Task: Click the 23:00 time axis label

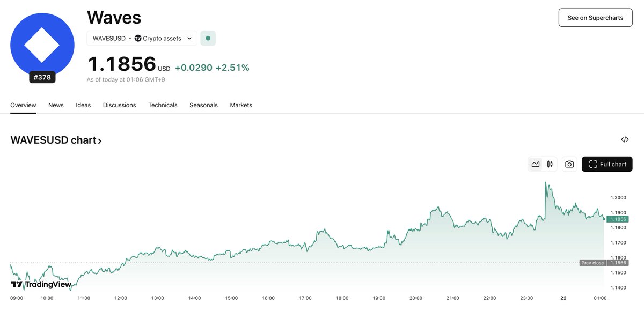Action: [x=526, y=298]
